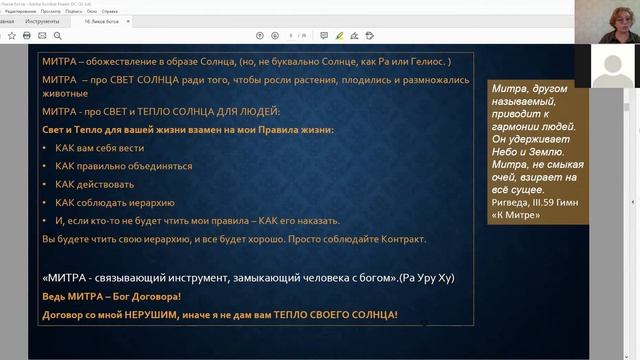The height and width of the screenshot is (360, 640).
Task: Open the sign document tool
Action: pyautogui.click(x=354, y=36)
